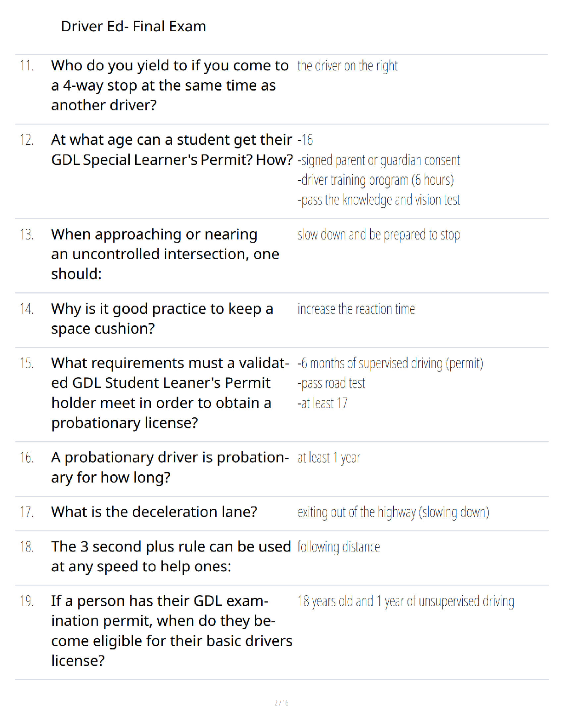The width and height of the screenshot is (563, 728).
Task: Click the answer 'increase the reaction time'
Action: coord(356,309)
